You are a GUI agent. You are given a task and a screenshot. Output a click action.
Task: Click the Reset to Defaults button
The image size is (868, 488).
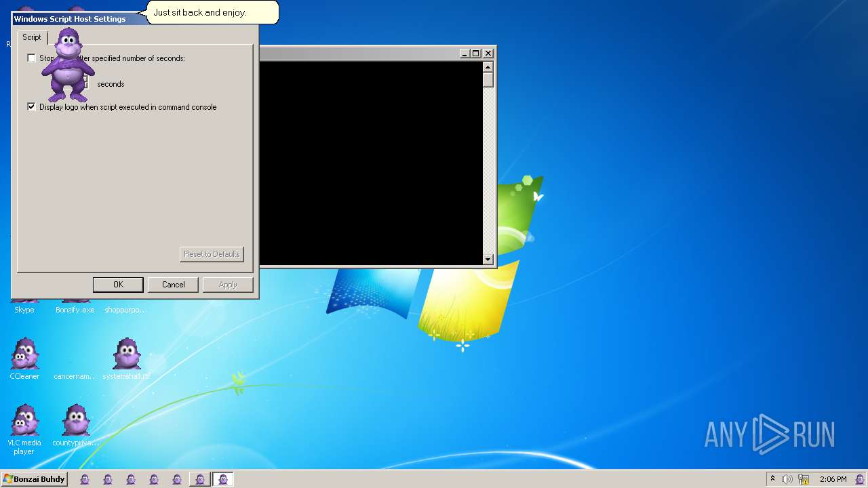(212, 254)
